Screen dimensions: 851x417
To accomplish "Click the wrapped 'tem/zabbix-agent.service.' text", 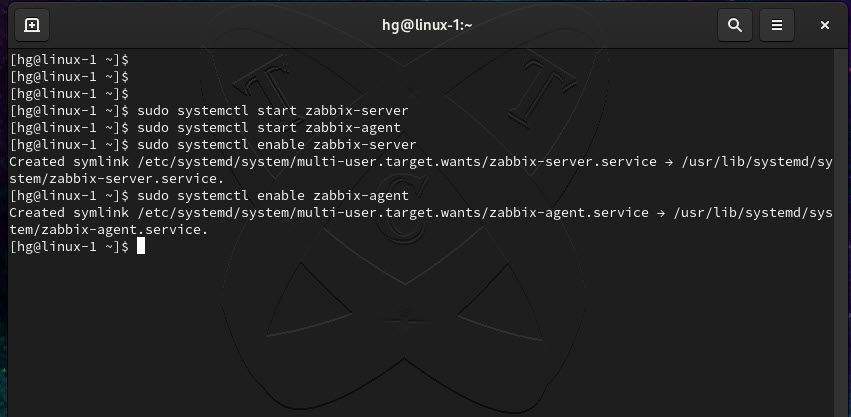I will 109,230.
